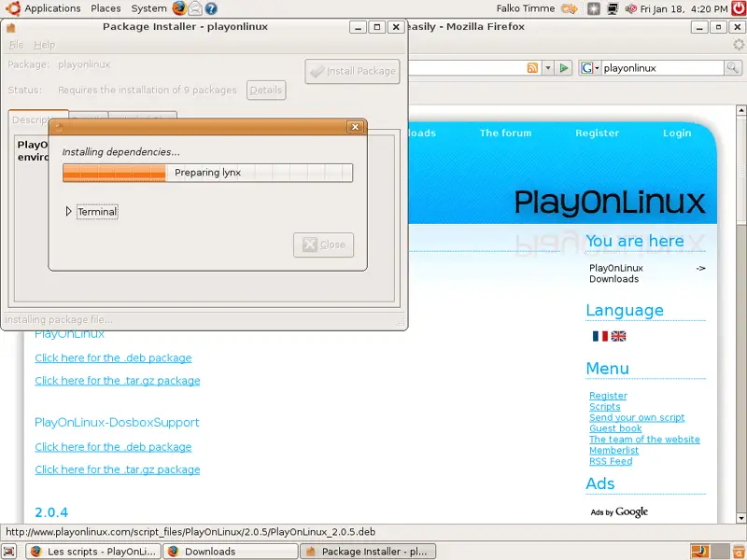The image size is (747, 560).
Task: Click the PlayOnLinux-DosboxSupport heading
Action: [117, 423]
